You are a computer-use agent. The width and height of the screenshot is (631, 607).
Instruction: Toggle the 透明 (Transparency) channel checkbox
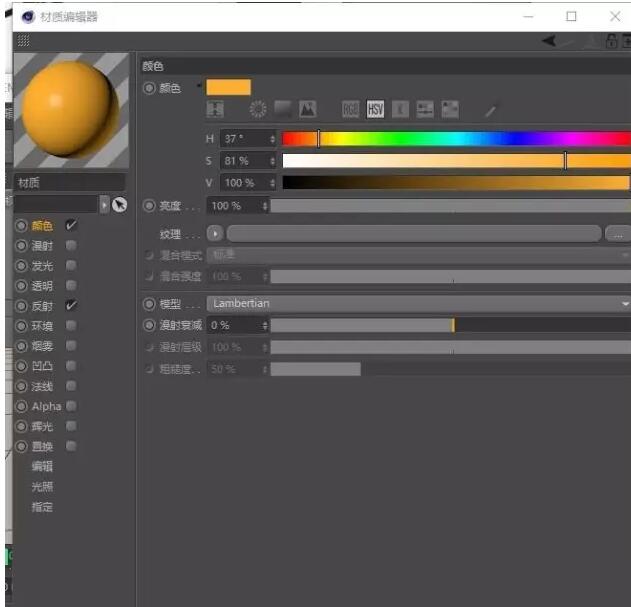tap(71, 286)
